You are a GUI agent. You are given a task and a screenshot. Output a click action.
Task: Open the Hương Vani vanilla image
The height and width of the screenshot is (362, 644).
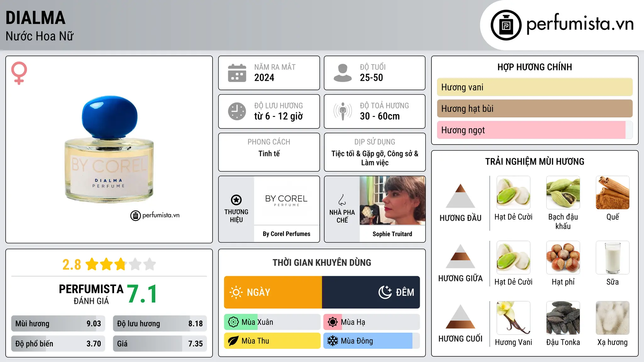click(x=514, y=318)
